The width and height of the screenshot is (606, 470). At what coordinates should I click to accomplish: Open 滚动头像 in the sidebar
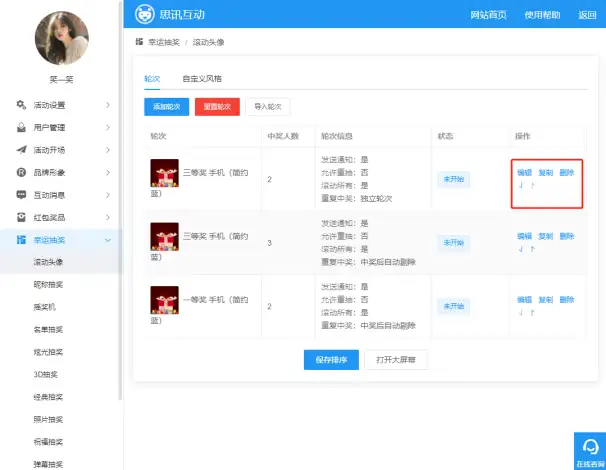click(48, 262)
